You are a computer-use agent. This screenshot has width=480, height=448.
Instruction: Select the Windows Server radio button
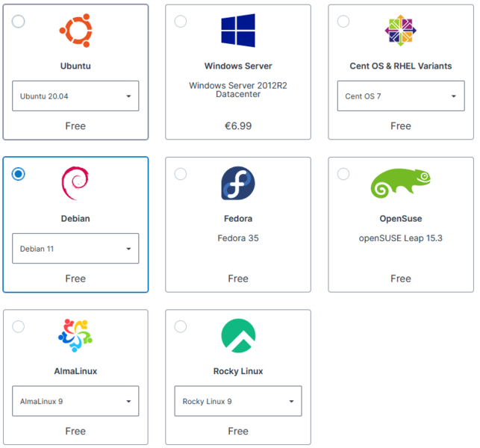(181, 22)
